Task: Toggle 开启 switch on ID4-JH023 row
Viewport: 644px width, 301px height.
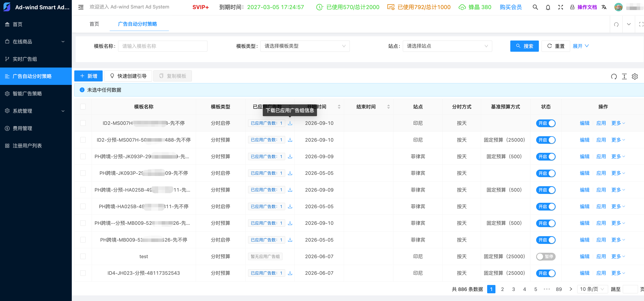Action: click(545, 273)
